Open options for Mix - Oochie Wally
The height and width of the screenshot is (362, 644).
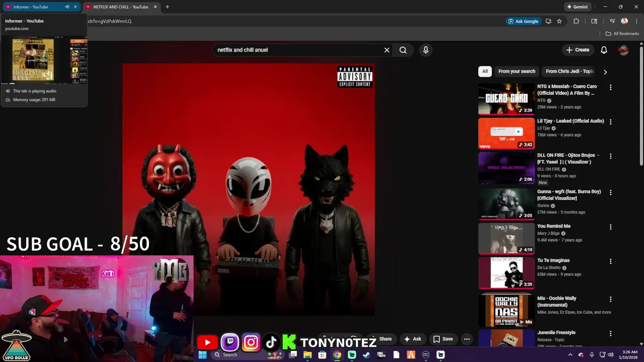[610, 299]
